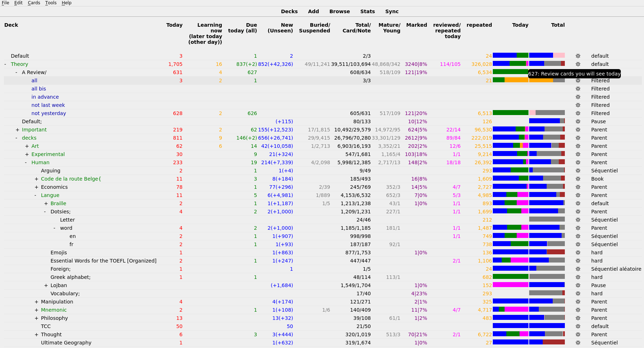Switch to the Stats view
The width and height of the screenshot is (644, 348).
pyautogui.click(x=368, y=11)
